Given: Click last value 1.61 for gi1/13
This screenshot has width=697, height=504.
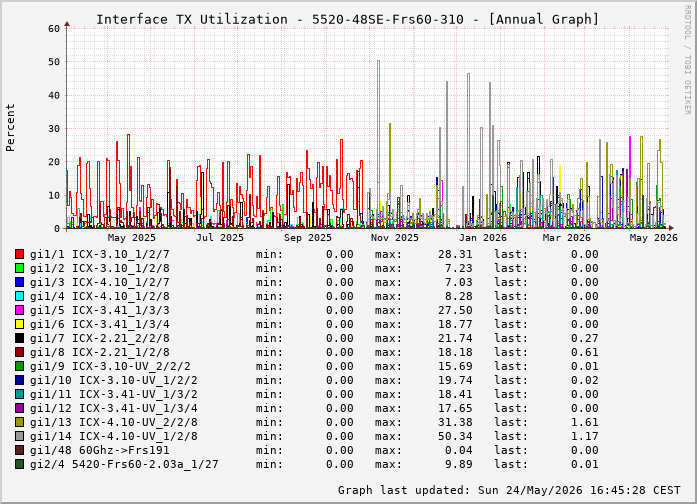Looking at the screenshot, I should [x=585, y=422].
